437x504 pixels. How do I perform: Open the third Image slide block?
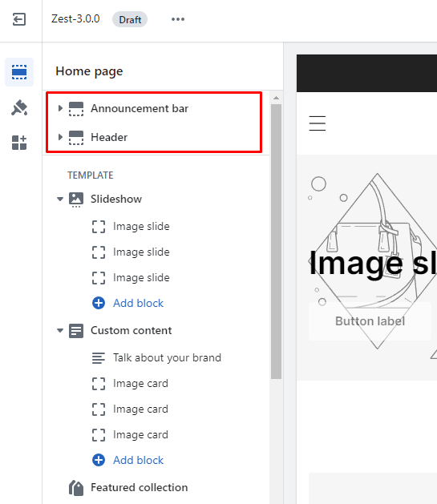click(x=141, y=278)
